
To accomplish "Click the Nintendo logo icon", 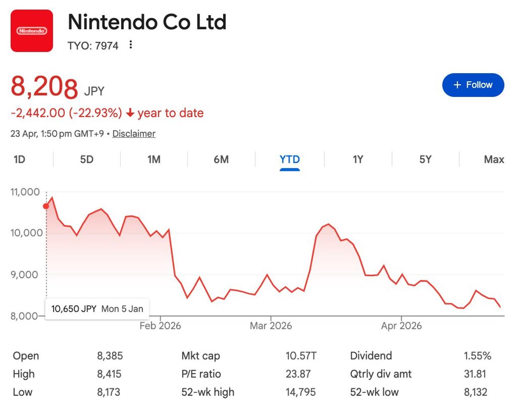I will click(x=31, y=31).
